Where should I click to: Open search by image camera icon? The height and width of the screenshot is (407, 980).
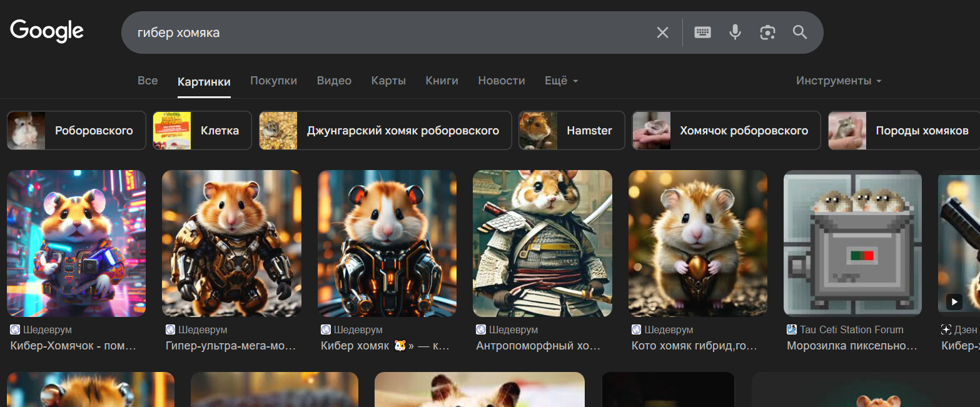coord(767,33)
